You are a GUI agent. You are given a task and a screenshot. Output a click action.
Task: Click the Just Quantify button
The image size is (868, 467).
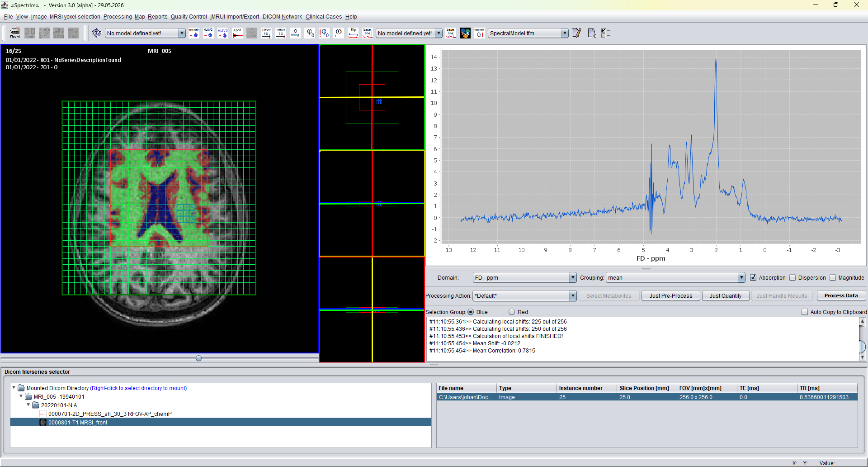725,295
